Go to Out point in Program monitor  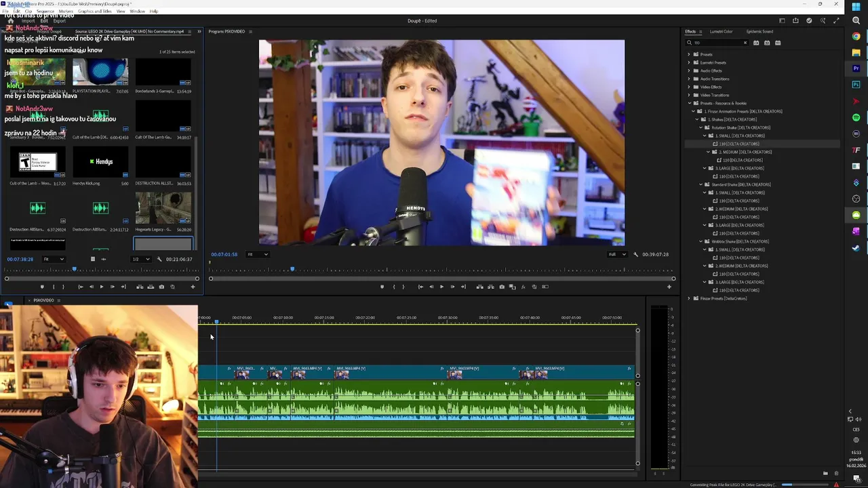click(x=463, y=287)
